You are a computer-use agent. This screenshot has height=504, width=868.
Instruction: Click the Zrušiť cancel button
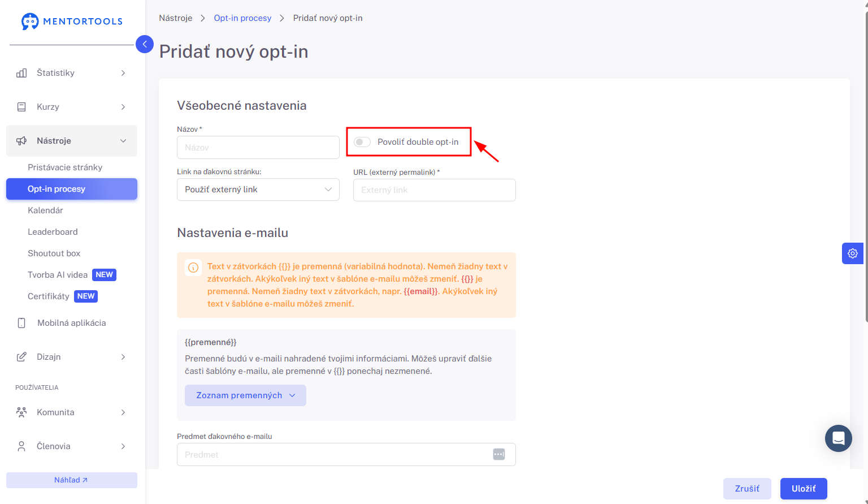pyautogui.click(x=747, y=489)
